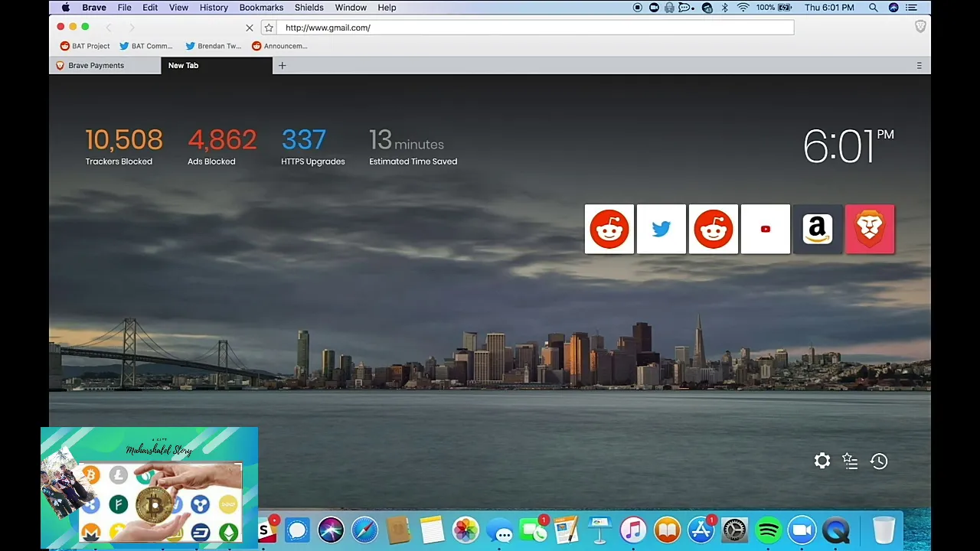Viewport: 980px width, 551px height.
Task: Open Notification Center list icon
Action: pyautogui.click(x=911, y=8)
